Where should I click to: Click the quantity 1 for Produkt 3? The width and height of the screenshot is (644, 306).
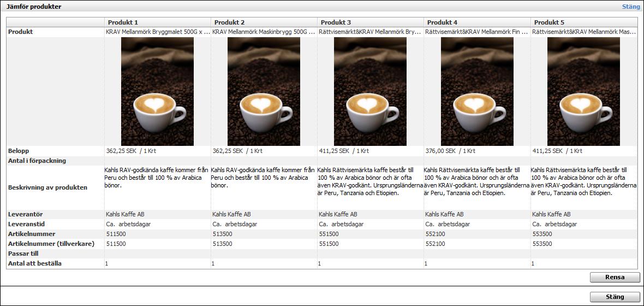tap(319, 263)
